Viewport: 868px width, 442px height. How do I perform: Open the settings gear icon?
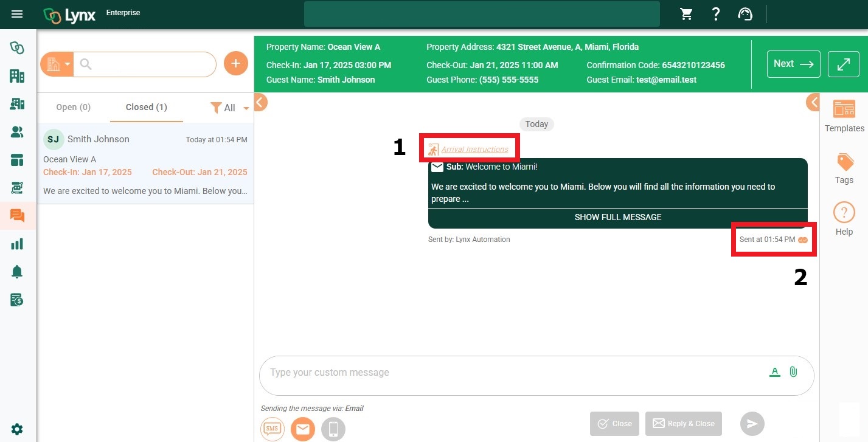click(x=17, y=429)
